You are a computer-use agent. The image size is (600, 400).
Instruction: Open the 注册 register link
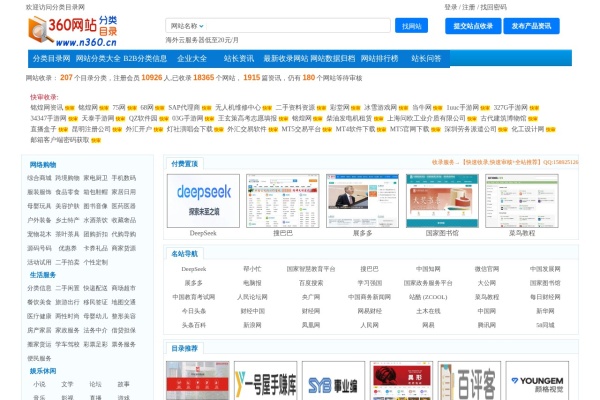(468, 7)
